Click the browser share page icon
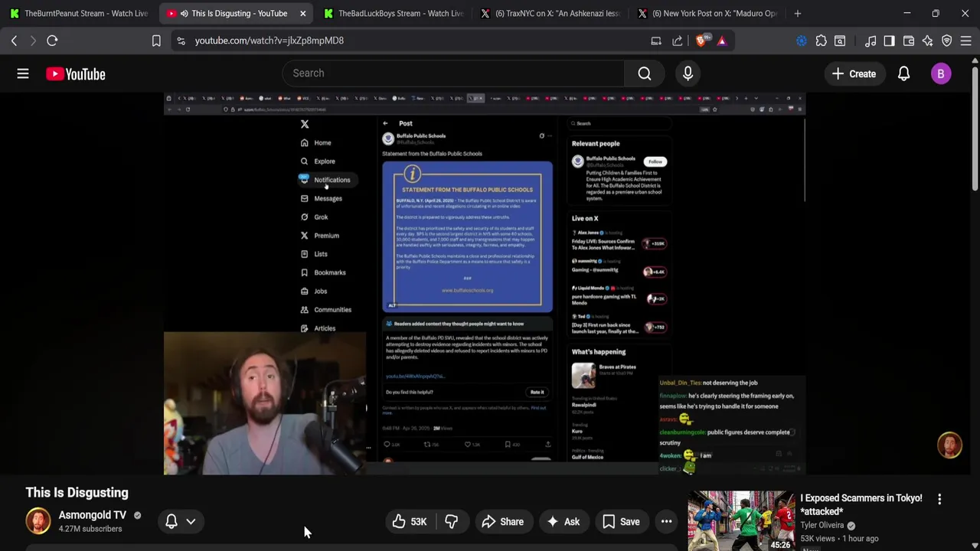This screenshot has width=980, height=551. 678,41
